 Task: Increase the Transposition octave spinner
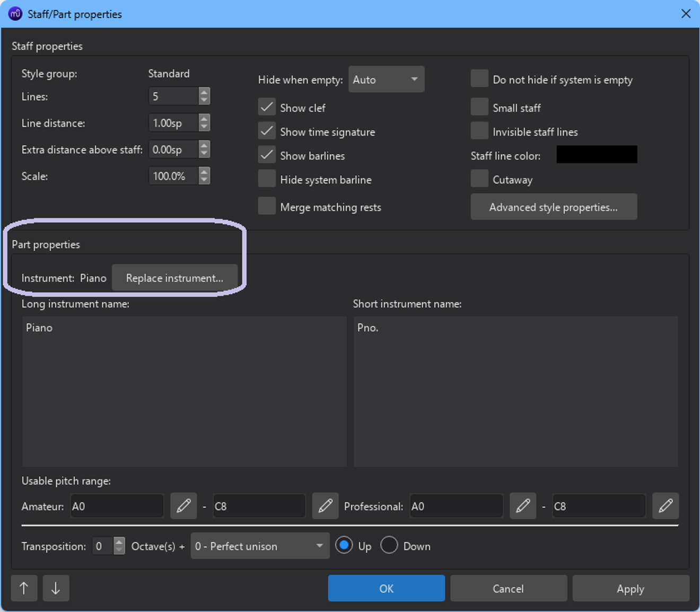(x=119, y=542)
